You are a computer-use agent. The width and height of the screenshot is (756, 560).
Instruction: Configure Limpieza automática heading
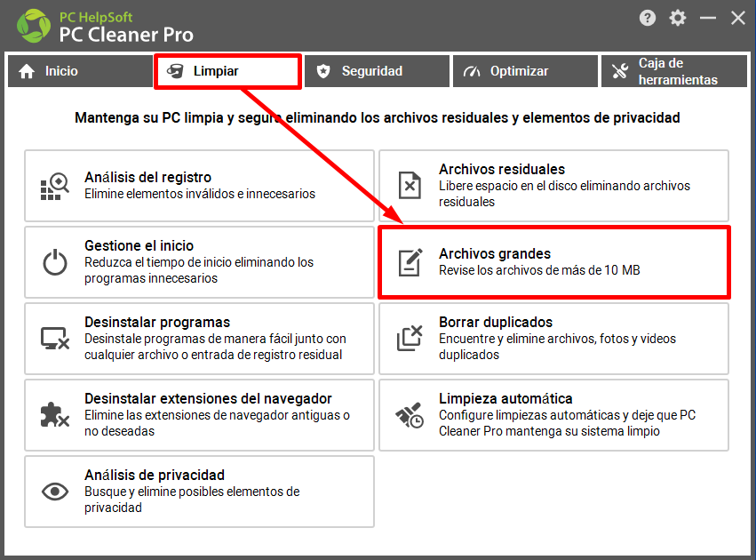[505, 398]
